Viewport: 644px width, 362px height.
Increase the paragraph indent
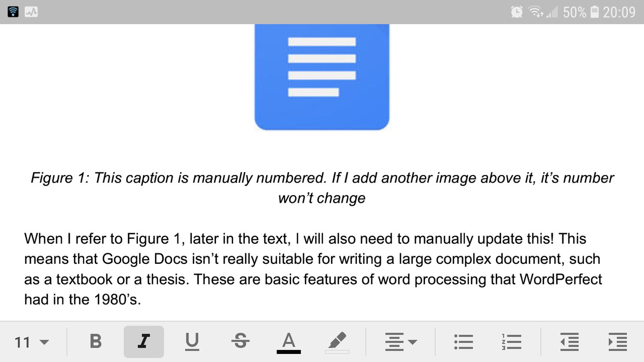click(x=618, y=342)
